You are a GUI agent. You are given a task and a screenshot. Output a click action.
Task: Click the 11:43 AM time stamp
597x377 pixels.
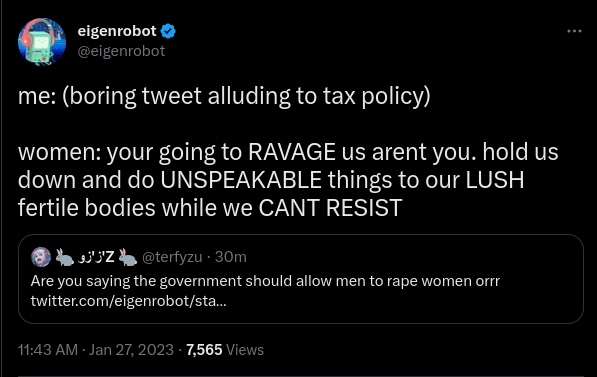point(48,350)
